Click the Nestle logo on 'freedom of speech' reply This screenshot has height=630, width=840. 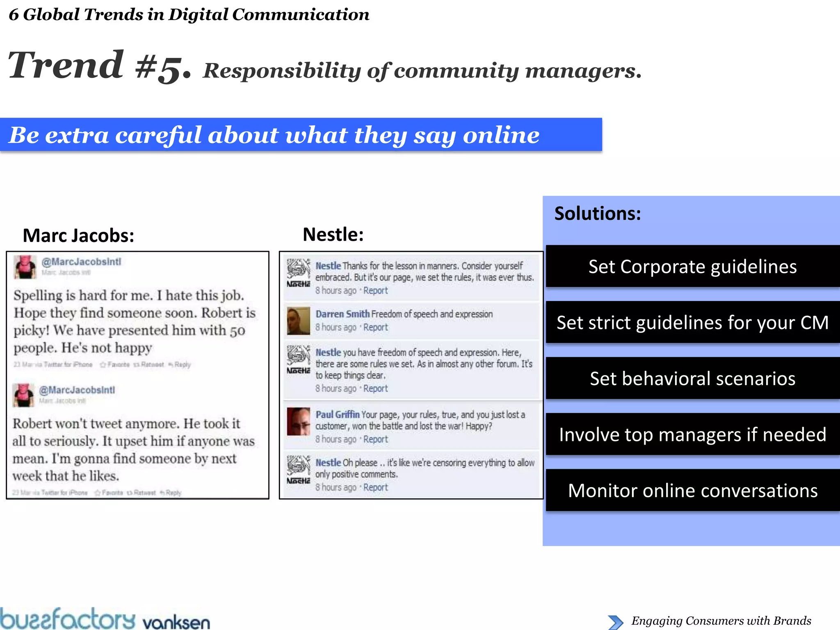coord(298,360)
